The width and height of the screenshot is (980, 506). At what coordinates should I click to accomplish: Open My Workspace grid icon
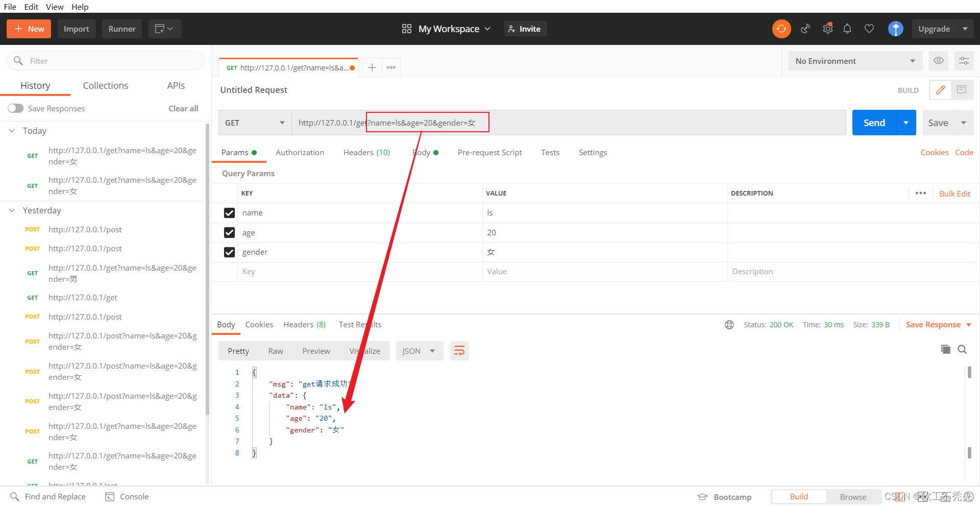pyautogui.click(x=406, y=29)
